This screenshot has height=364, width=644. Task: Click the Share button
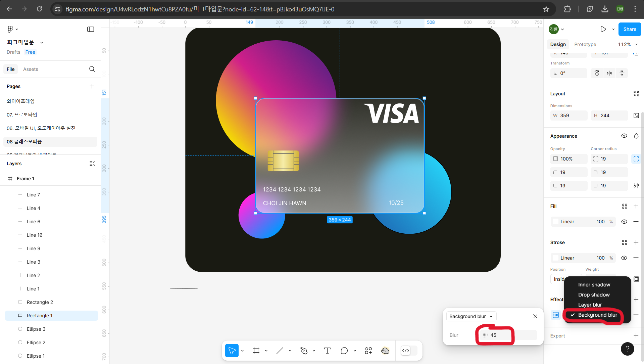(630, 29)
